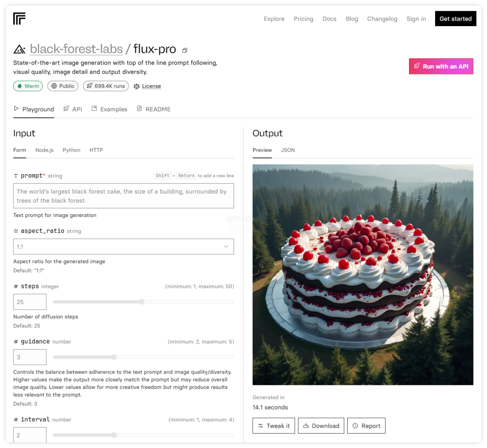Click the Report alert icon
The width and height of the screenshot is (487, 448).
click(355, 426)
